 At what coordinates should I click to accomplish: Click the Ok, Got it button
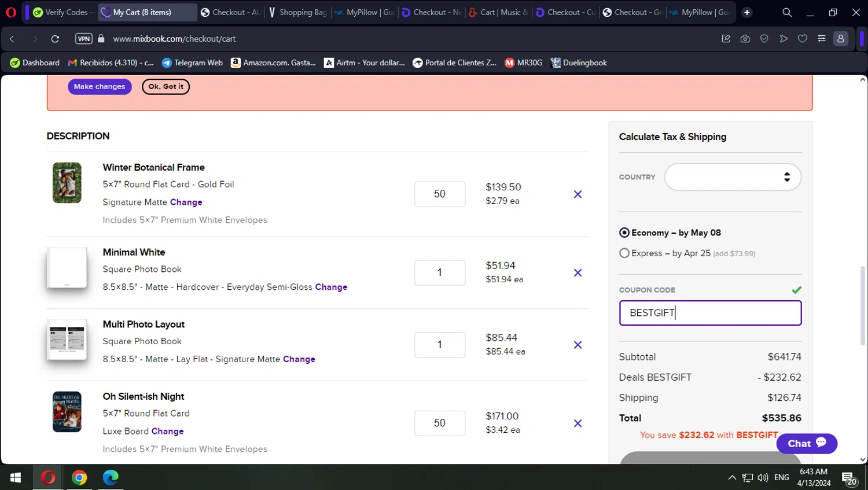(165, 87)
